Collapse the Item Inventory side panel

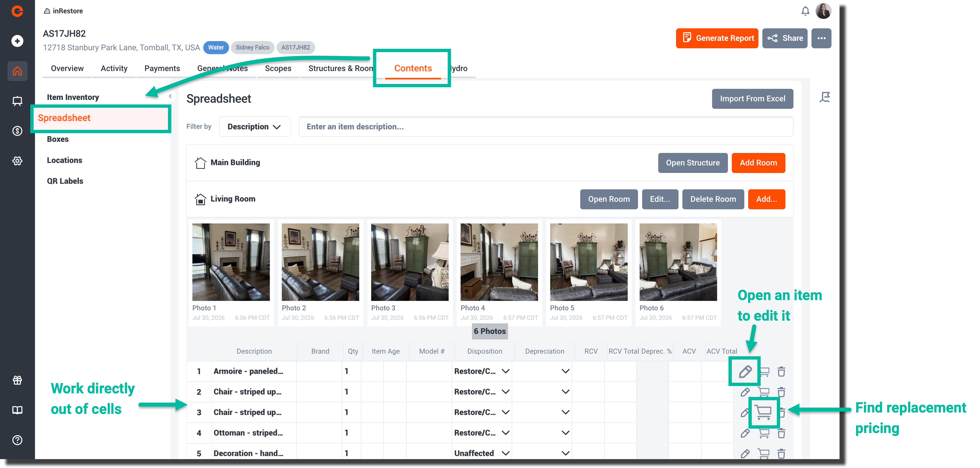click(x=170, y=96)
